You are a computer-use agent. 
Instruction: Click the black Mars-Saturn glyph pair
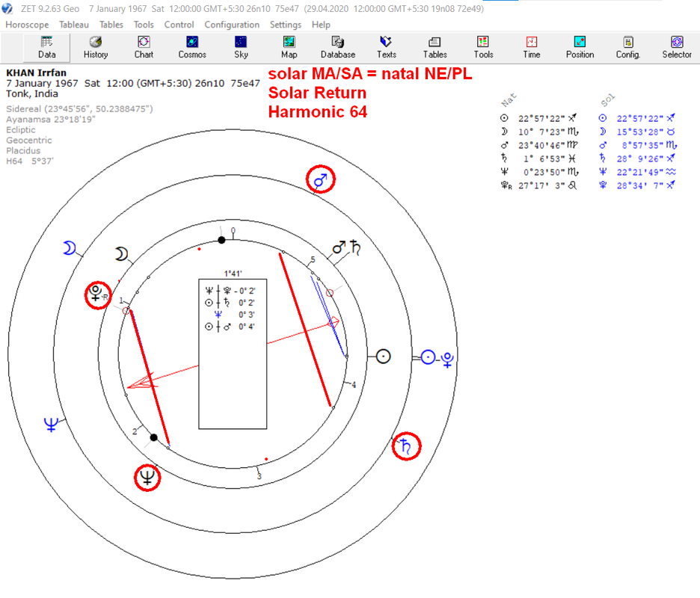tap(347, 247)
